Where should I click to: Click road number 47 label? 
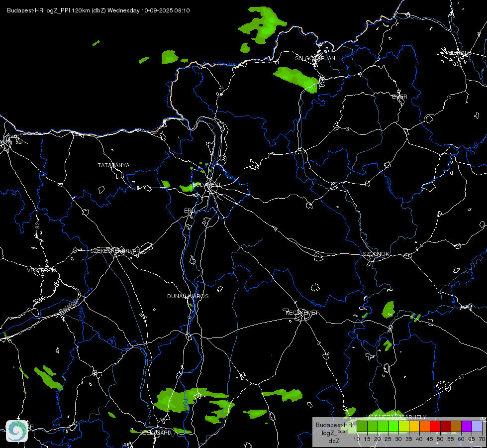(x=461, y=377)
